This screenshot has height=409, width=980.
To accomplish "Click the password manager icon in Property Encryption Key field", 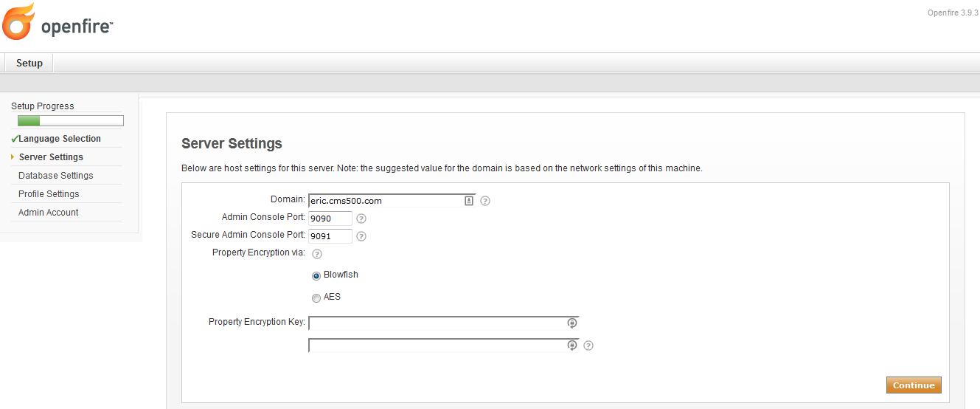I will pos(571,323).
